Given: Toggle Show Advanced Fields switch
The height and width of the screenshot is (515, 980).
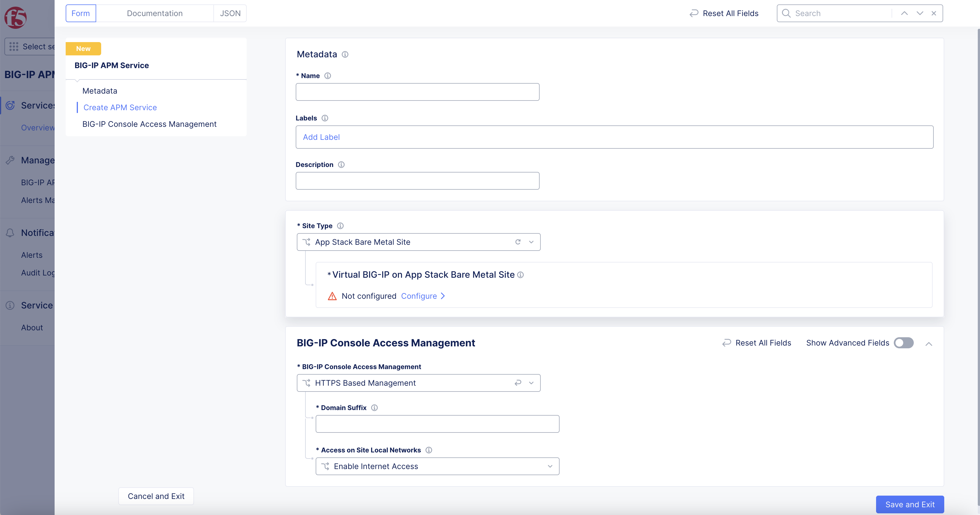Looking at the screenshot, I should point(903,343).
